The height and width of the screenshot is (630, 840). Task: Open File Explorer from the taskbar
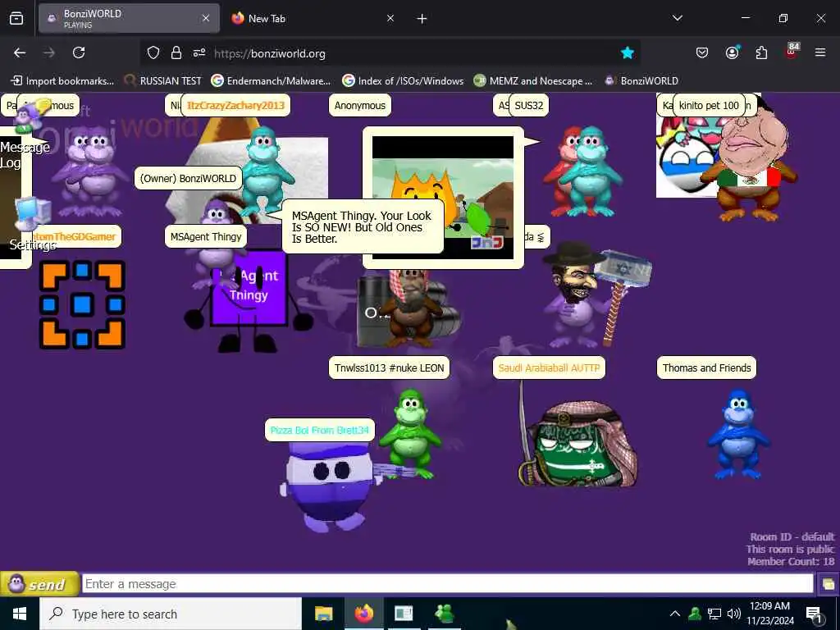click(x=323, y=614)
